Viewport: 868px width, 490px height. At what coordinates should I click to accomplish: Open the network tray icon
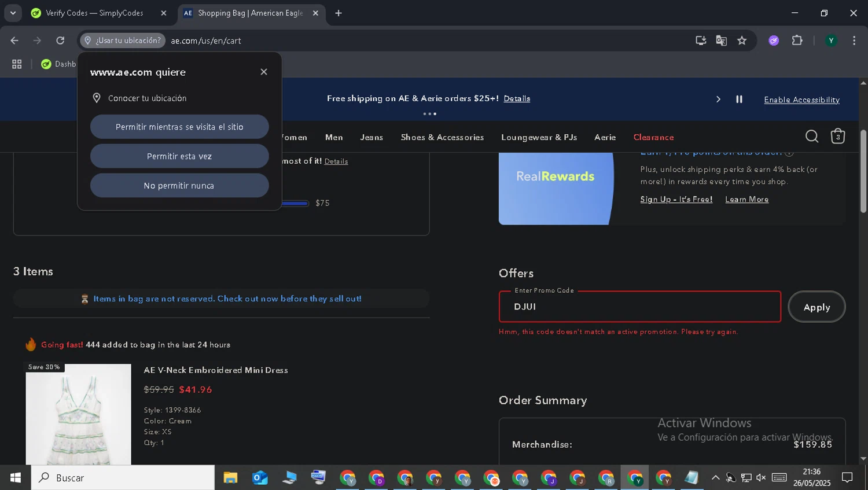tap(746, 478)
